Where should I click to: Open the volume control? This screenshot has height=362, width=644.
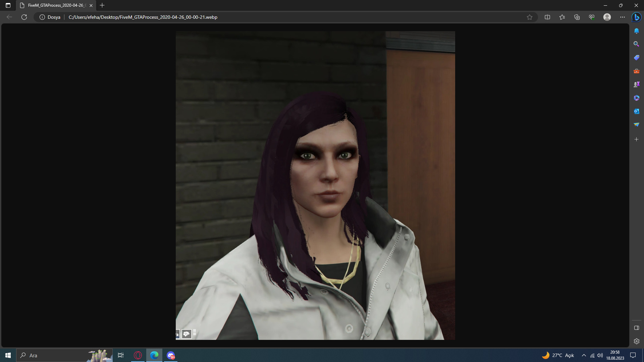[600, 355]
